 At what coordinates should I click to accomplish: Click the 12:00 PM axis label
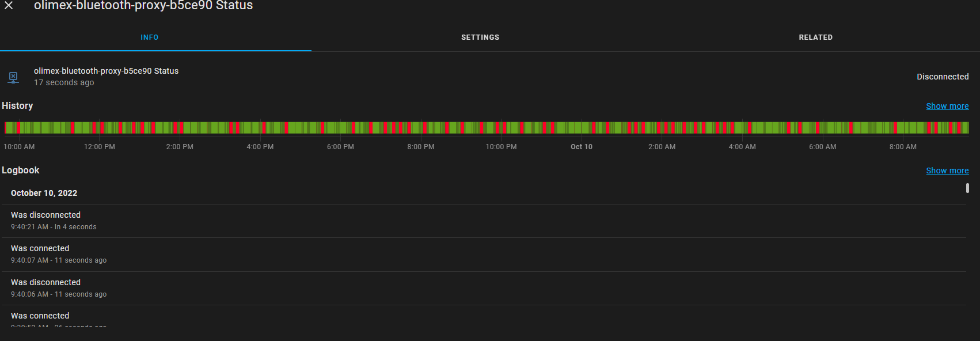point(100,147)
